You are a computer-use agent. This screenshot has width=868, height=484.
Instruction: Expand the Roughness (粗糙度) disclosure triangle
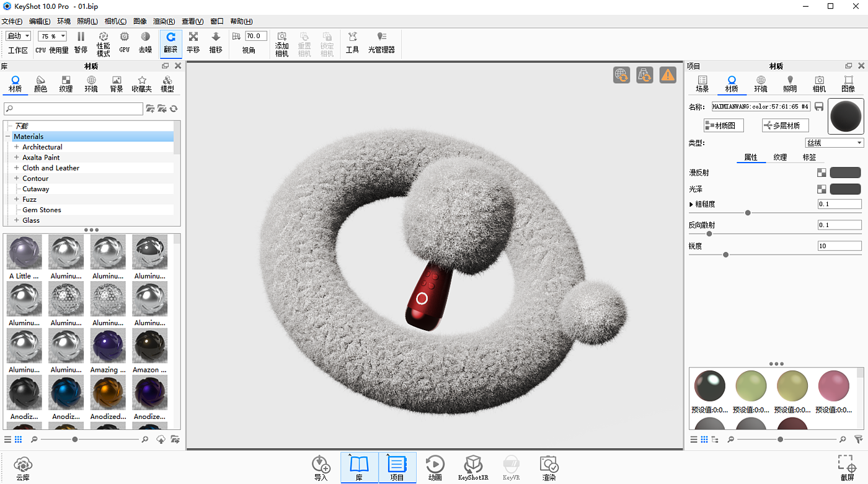691,204
